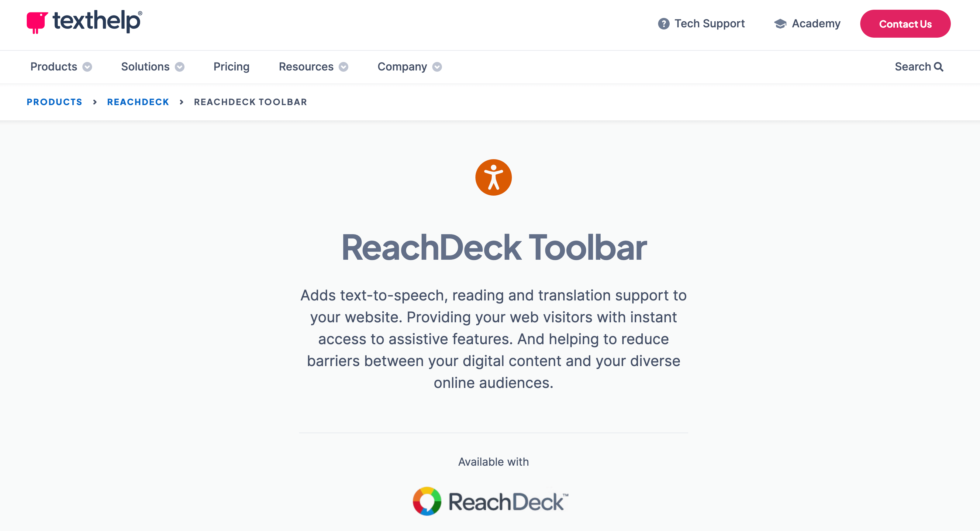Click the ReachDeck breadcrumb link

[x=138, y=101]
